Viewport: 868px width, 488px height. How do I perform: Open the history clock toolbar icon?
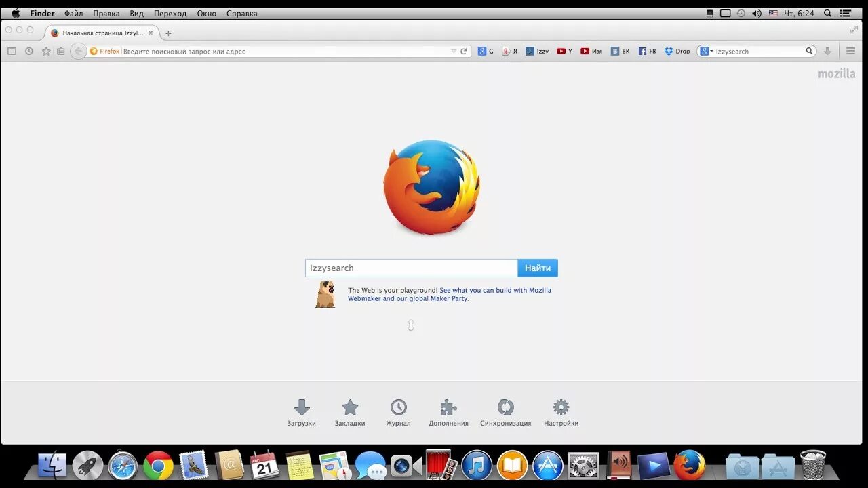pyautogui.click(x=29, y=52)
